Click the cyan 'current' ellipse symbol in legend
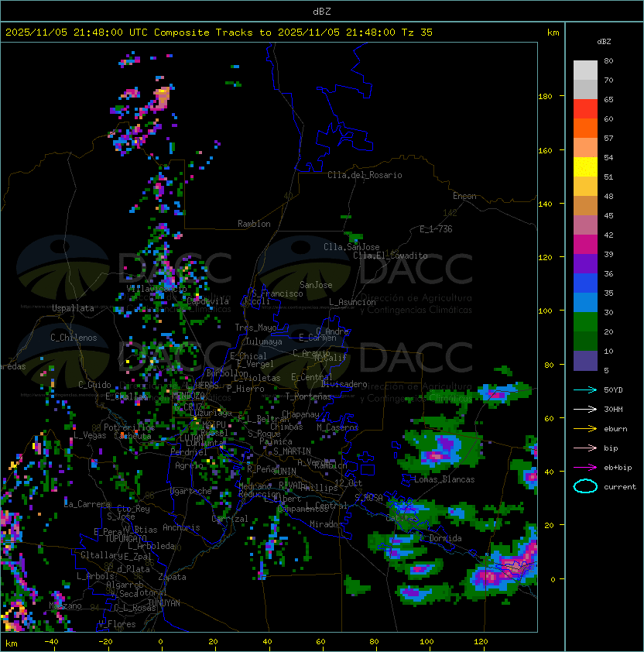Viewport: 644px width, 652px height. click(585, 486)
